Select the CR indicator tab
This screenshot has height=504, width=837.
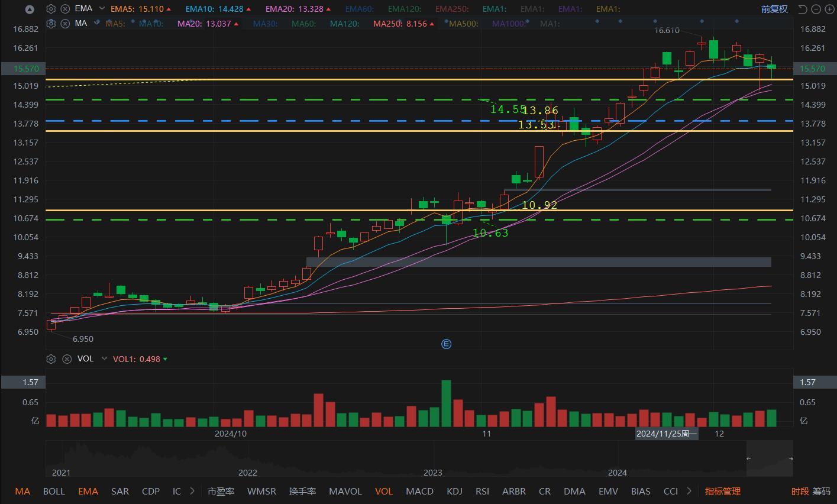pos(545,491)
